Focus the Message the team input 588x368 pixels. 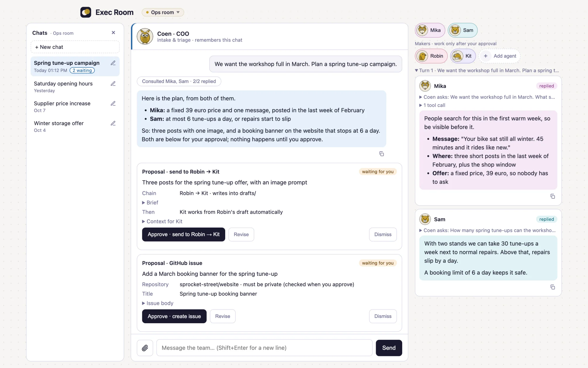point(264,348)
